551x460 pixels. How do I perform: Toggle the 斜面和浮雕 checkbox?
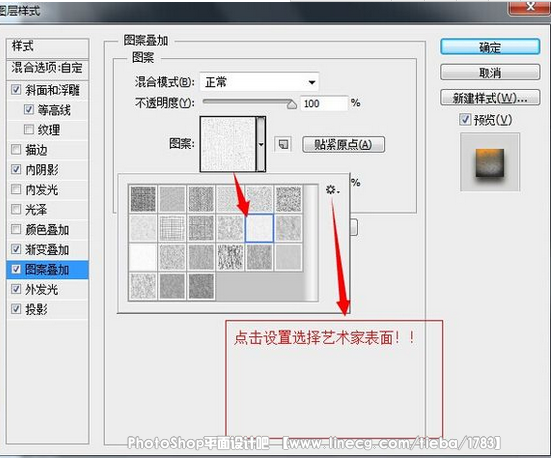coord(16,90)
